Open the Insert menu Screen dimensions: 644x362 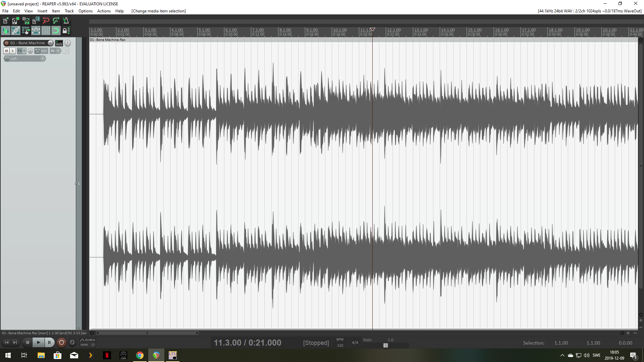pos(42,11)
